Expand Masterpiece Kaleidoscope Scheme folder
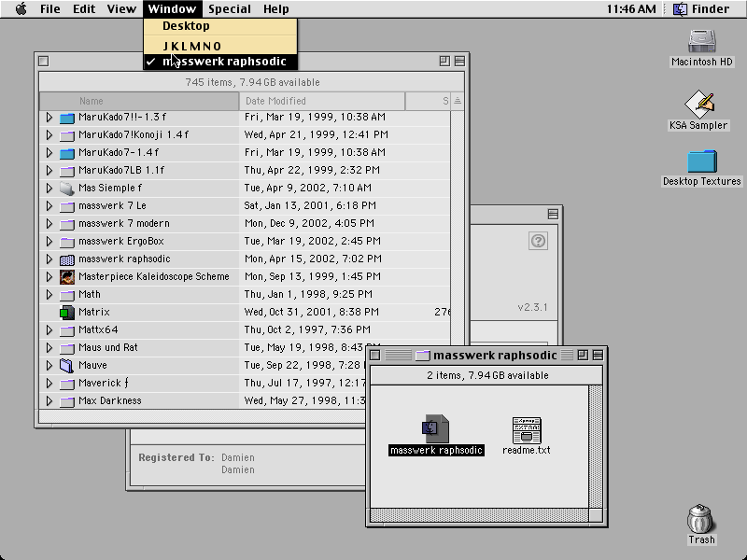Viewport: 747px width, 560px height. tap(49, 276)
